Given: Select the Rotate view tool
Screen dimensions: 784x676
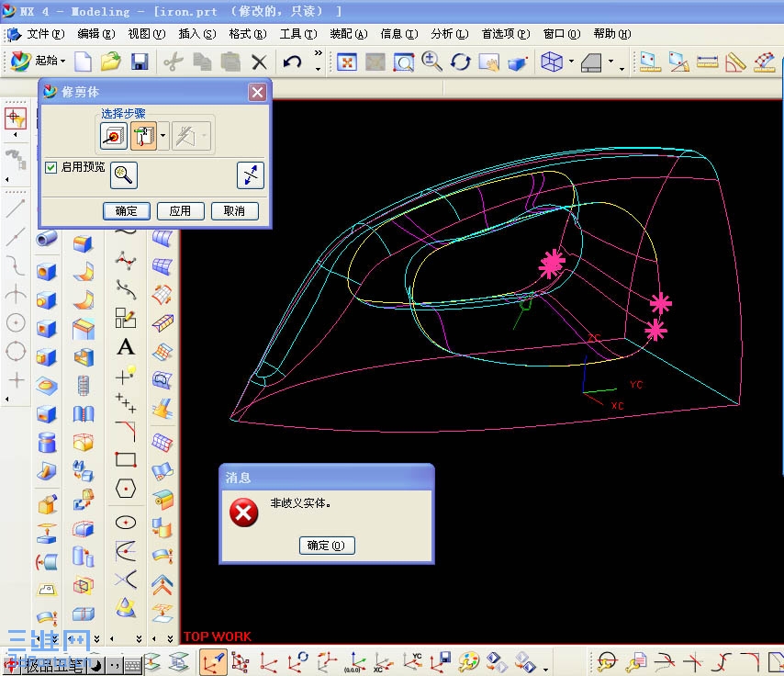Looking at the screenshot, I should 460,62.
